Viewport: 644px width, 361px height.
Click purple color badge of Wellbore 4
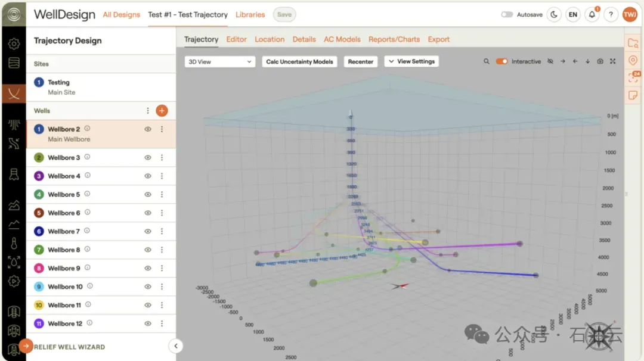pyautogui.click(x=39, y=176)
